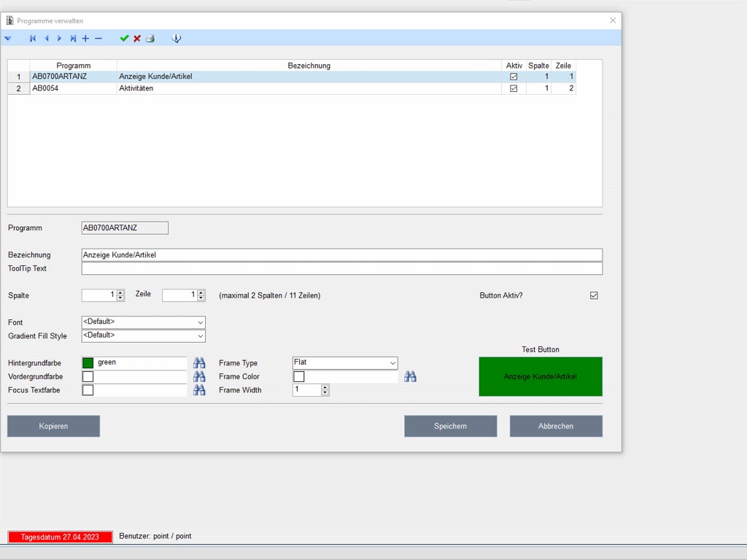This screenshot has height=560, width=747.
Task: Toggle the Button Aktiv? checkbox
Action: point(594,295)
